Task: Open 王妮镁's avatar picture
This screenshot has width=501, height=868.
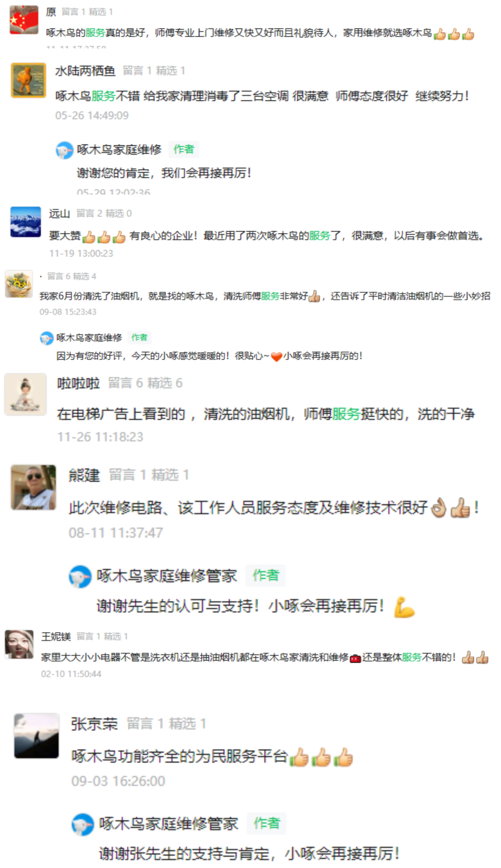Action: [x=19, y=644]
